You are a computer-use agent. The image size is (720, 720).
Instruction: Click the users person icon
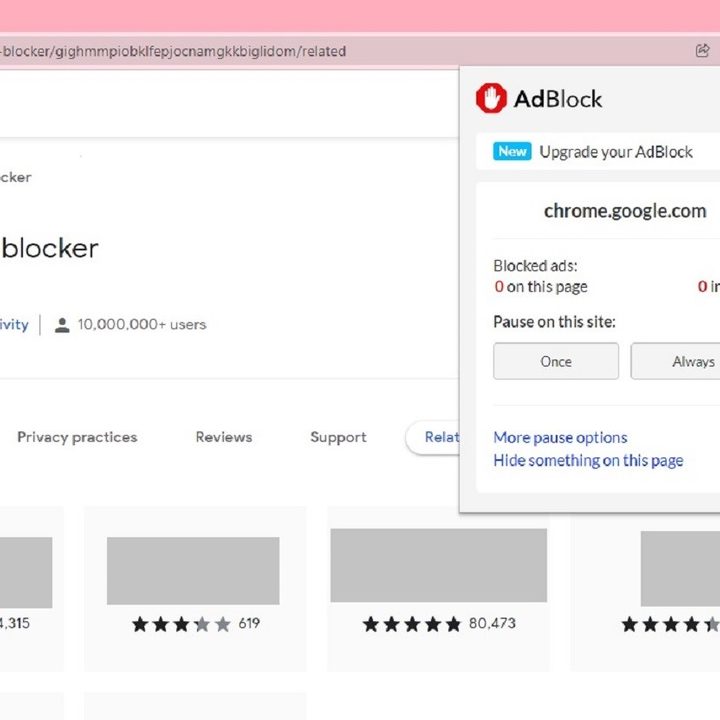click(x=62, y=325)
